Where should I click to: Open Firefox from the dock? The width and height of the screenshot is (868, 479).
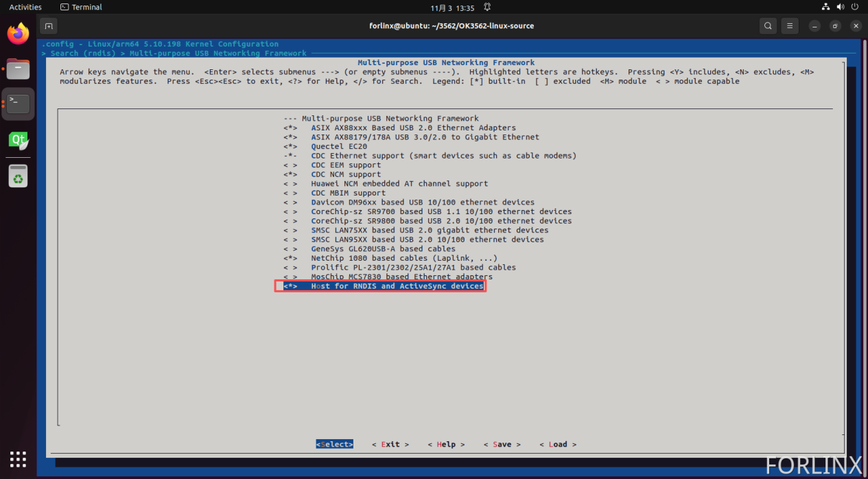point(17,32)
